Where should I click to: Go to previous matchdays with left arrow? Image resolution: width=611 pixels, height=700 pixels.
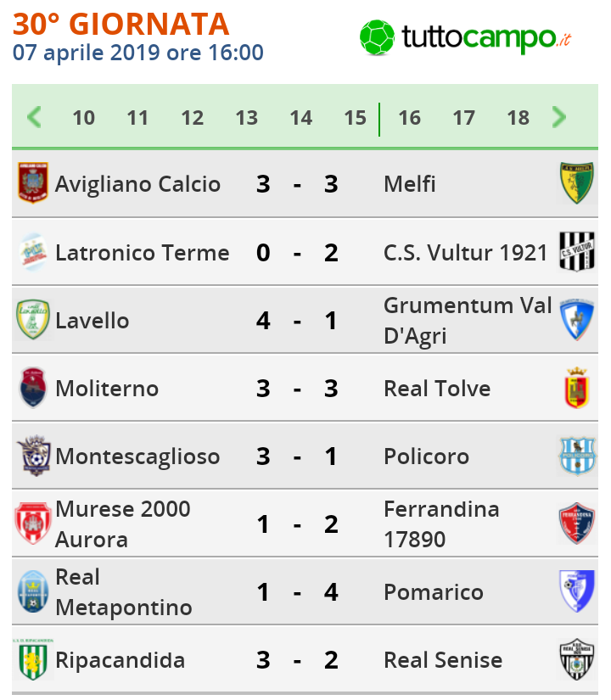coord(34,117)
